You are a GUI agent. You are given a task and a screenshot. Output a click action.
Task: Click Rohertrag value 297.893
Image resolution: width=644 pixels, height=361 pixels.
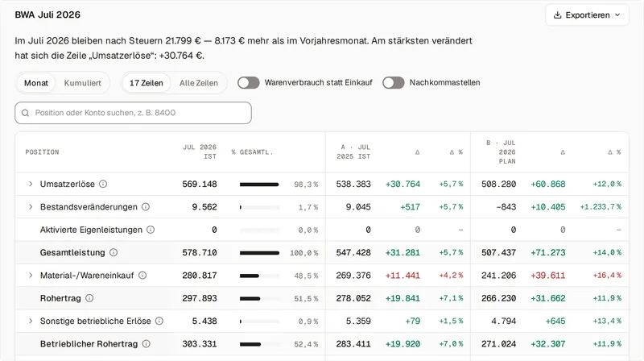pos(200,298)
